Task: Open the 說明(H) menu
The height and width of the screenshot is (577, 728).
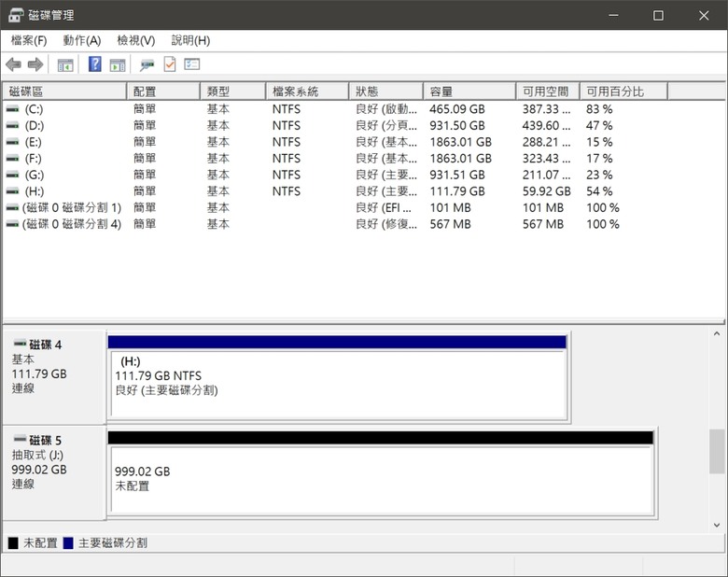Action: pos(190,40)
